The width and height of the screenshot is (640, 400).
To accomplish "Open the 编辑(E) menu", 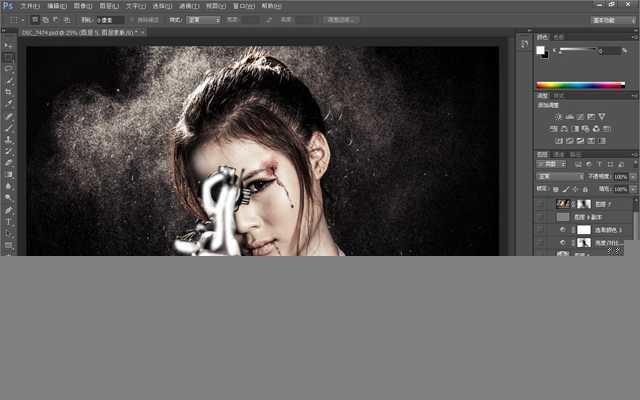I will 57,6.
